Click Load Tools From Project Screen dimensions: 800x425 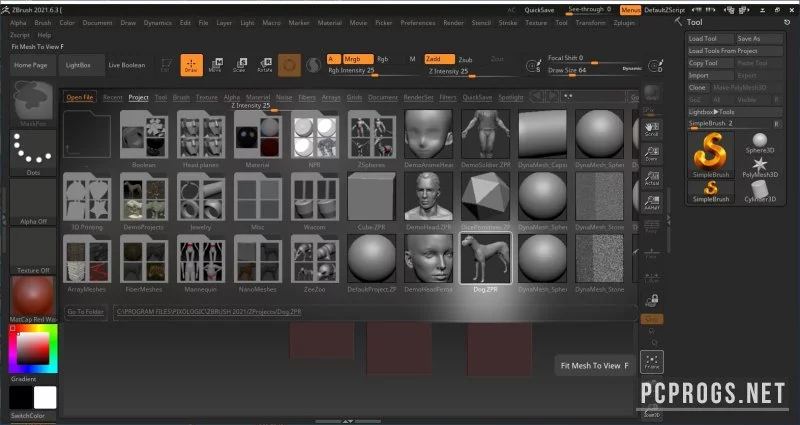[x=735, y=51]
